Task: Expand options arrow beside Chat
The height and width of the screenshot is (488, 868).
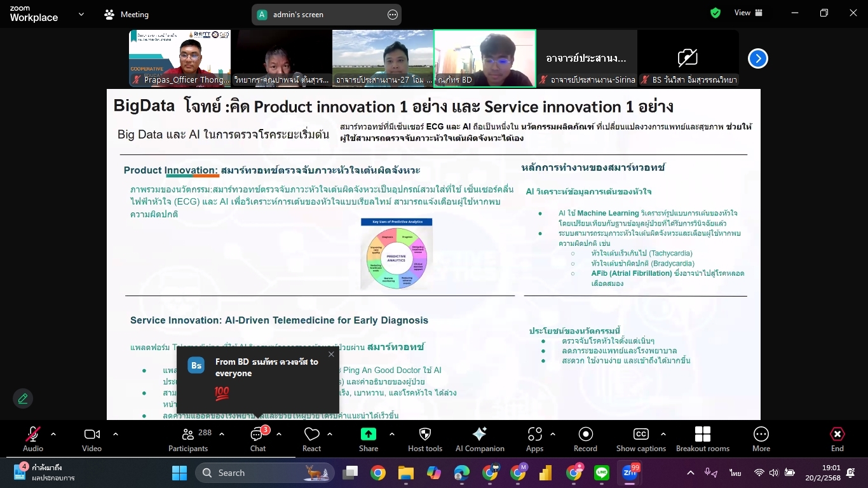Action: point(279,435)
